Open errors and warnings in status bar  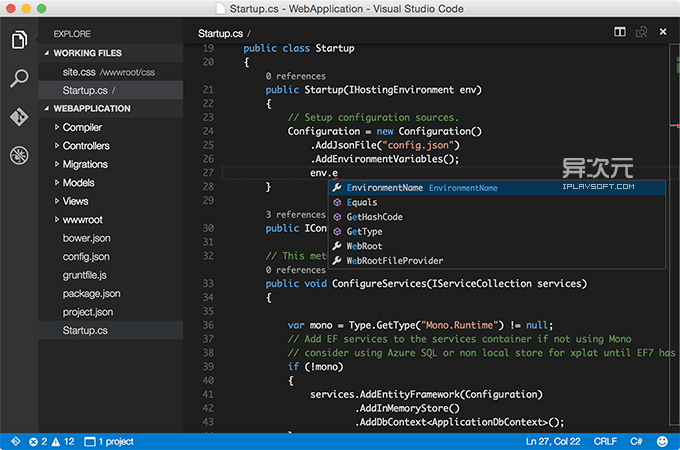pos(52,441)
